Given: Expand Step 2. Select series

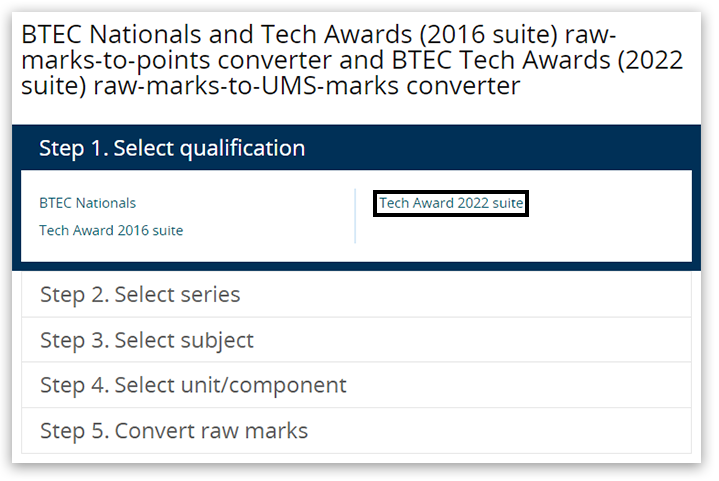Looking at the screenshot, I should point(140,295).
